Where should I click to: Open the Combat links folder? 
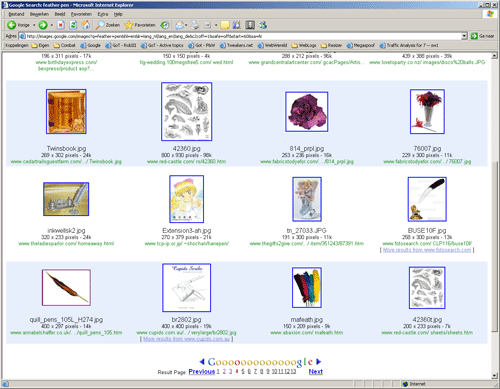point(65,45)
